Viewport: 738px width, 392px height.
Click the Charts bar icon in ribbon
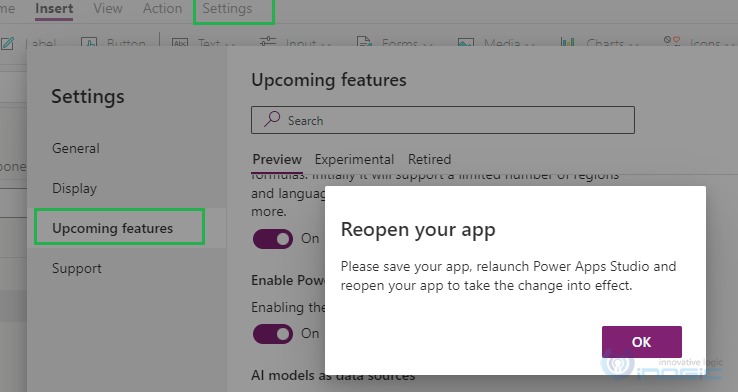pos(567,41)
